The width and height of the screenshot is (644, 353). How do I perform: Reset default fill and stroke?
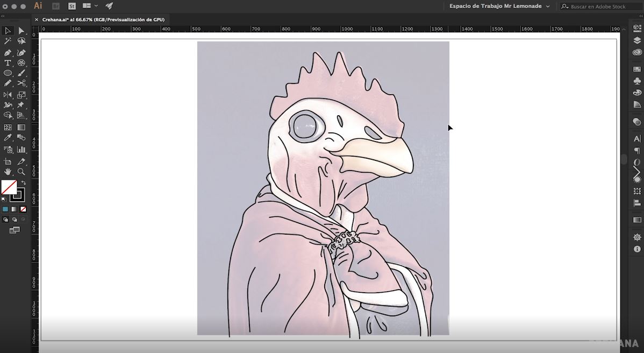click(x=4, y=199)
